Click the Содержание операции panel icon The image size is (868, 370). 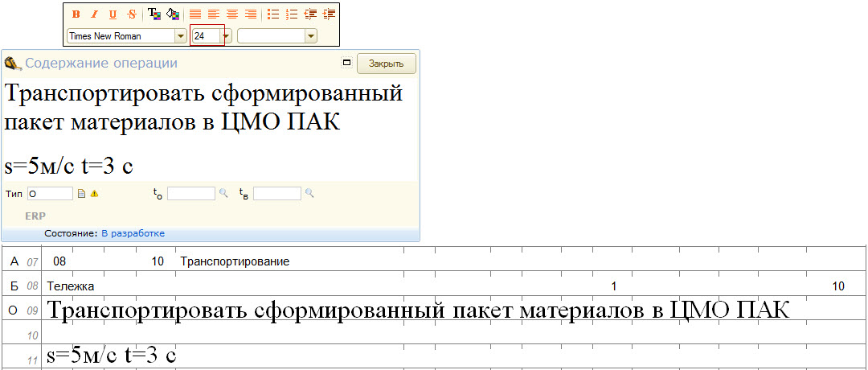(14, 64)
